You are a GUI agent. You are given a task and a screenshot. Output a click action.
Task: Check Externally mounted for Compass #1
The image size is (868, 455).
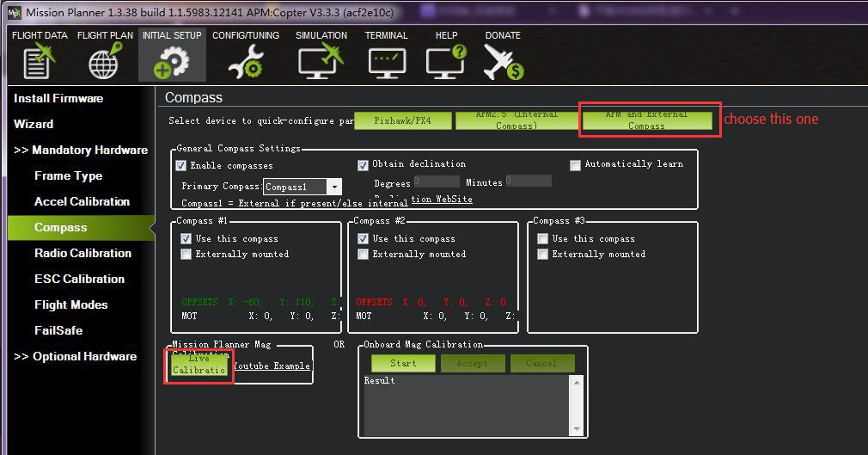[x=186, y=255]
